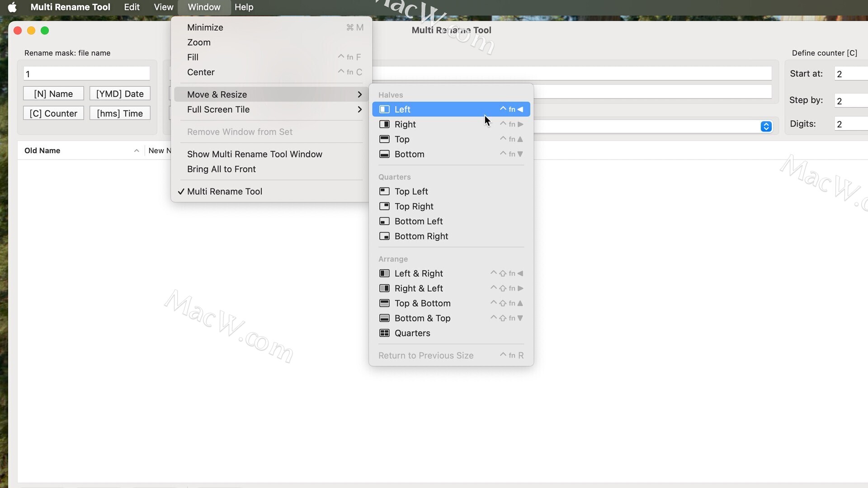Choose Bring All to Front

[271, 169]
